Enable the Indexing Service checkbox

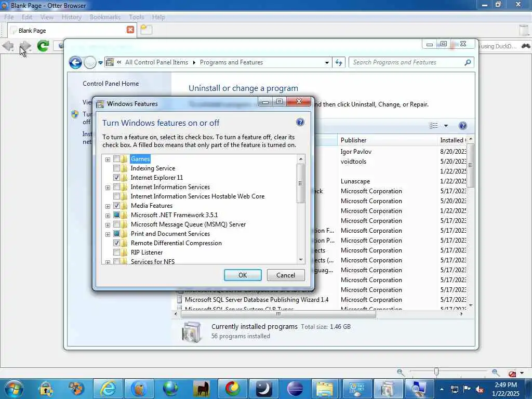[x=116, y=168]
